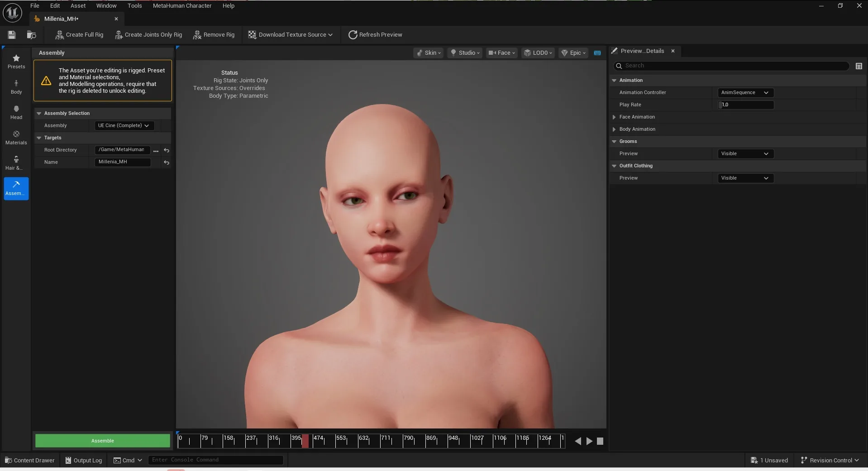Collapse the Assembly Selection section

tap(39, 114)
